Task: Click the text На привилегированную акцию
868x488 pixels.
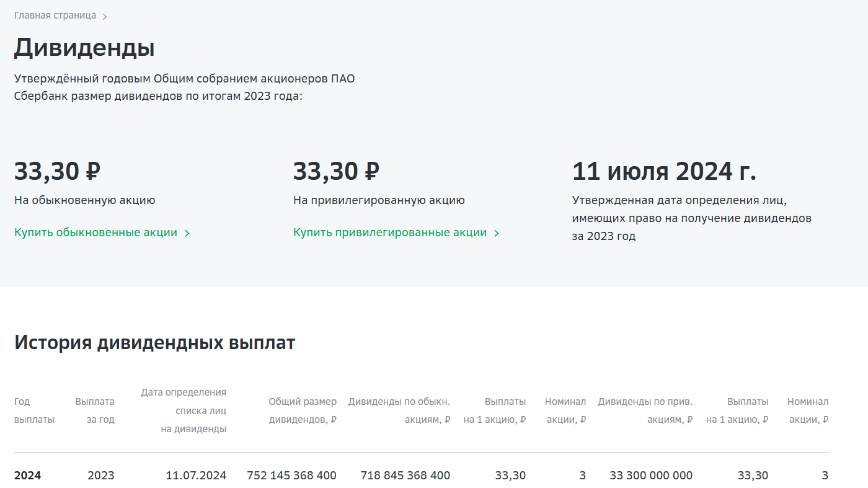Action: tap(379, 200)
